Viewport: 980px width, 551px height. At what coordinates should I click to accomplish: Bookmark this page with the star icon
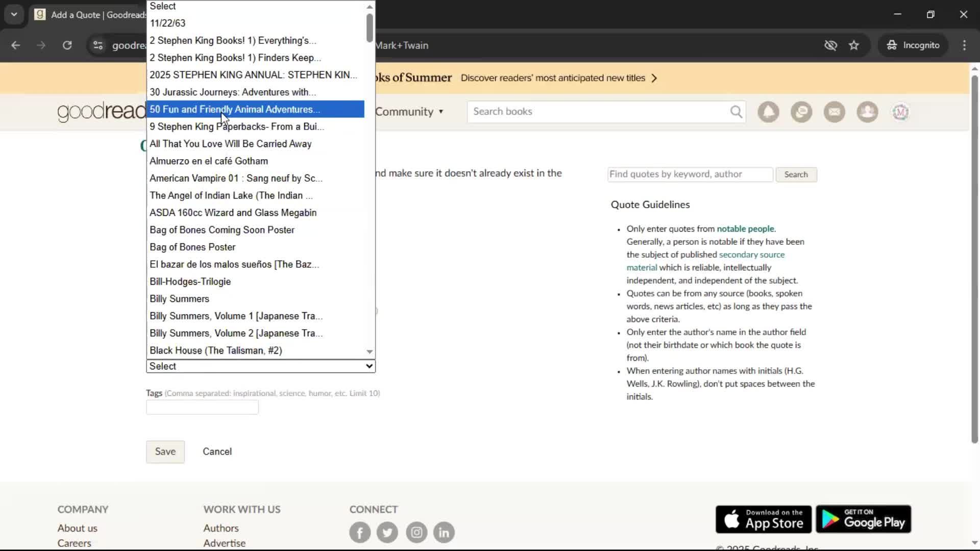pyautogui.click(x=854, y=45)
